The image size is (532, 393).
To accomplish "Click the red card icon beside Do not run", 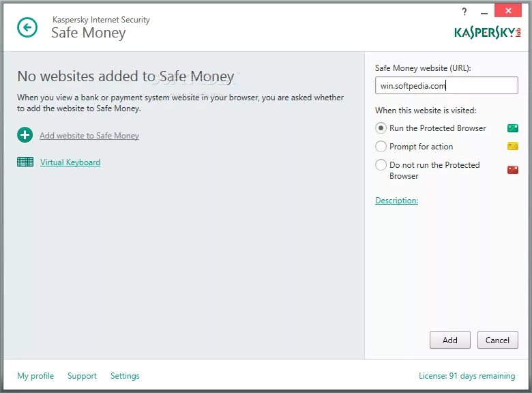I will (513, 170).
